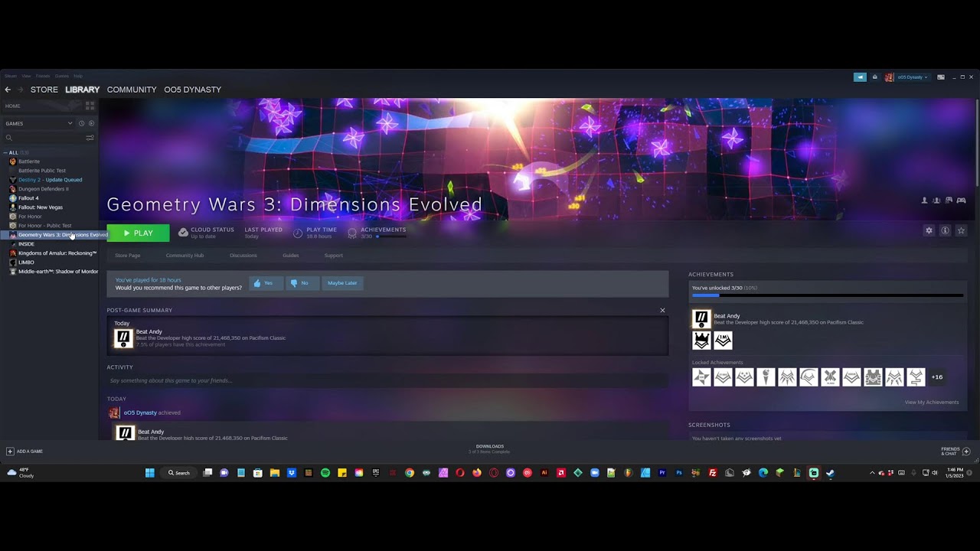
Task: Open game settings gear icon
Action: pyautogui.click(x=929, y=230)
